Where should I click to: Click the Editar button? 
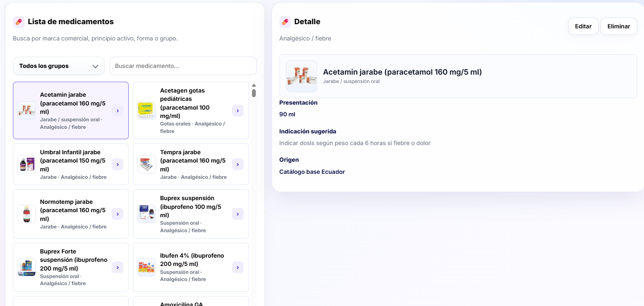click(x=583, y=26)
